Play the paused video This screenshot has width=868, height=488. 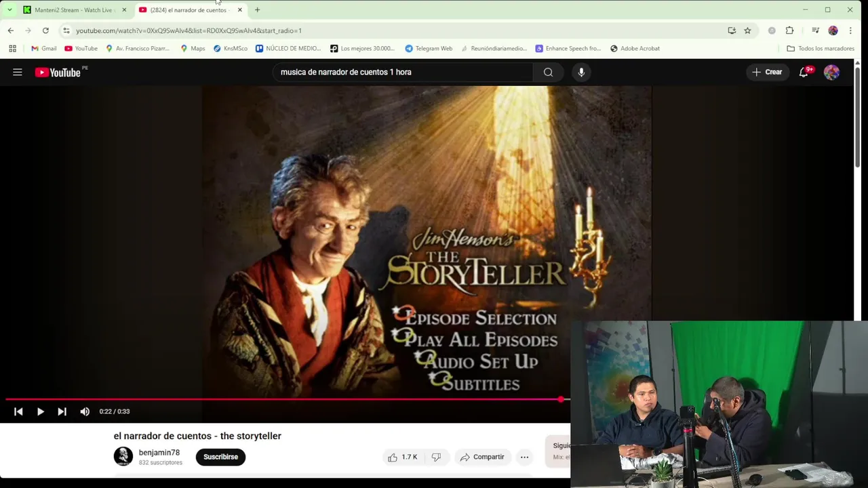pyautogui.click(x=40, y=411)
